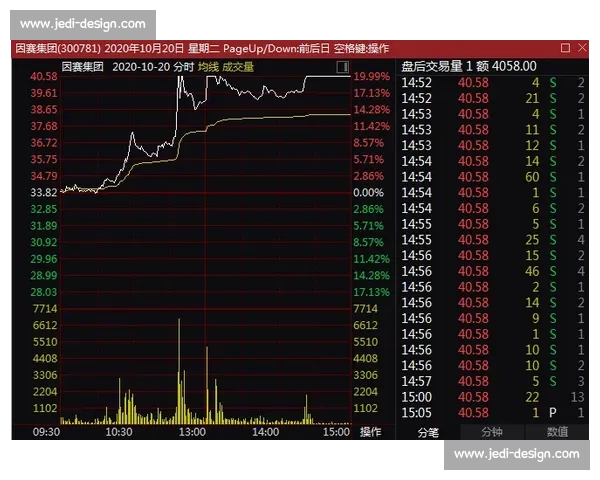The width and height of the screenshot is (600, 480).
Task: Click the 因赛集团(300781) window title
Action: (58, 49)
